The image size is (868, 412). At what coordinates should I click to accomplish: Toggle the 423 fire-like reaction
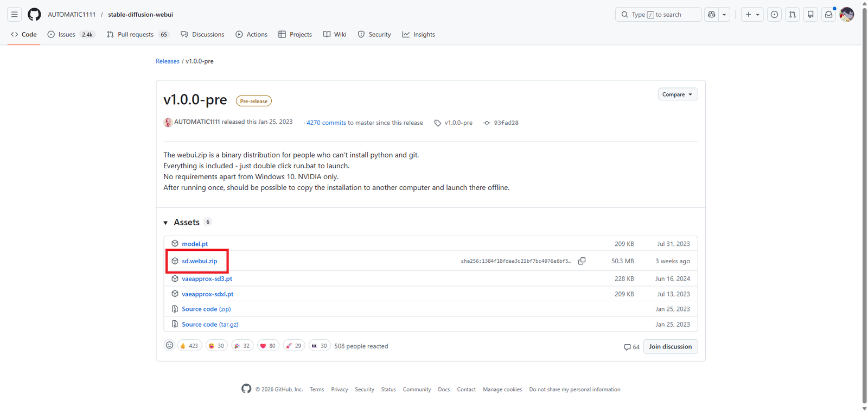click(x=189, y=346)
